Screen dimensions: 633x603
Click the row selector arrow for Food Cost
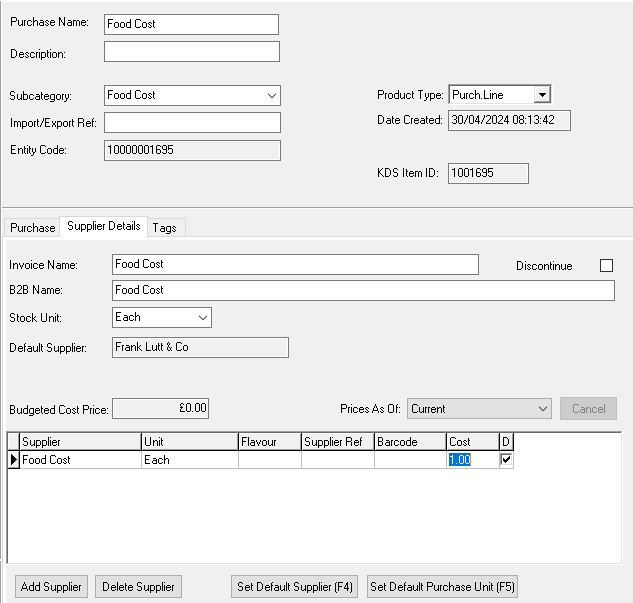click(x=14, y=460)
